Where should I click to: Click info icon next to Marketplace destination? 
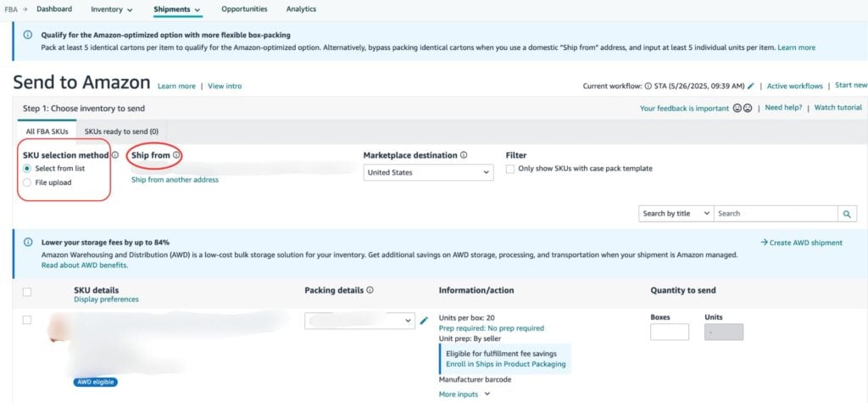(x=464, y=155)
